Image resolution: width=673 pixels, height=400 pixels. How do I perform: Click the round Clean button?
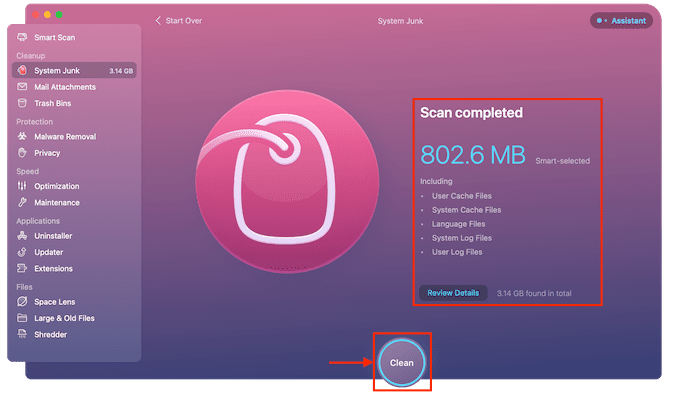pyautogui.click(x=401, y=363)
